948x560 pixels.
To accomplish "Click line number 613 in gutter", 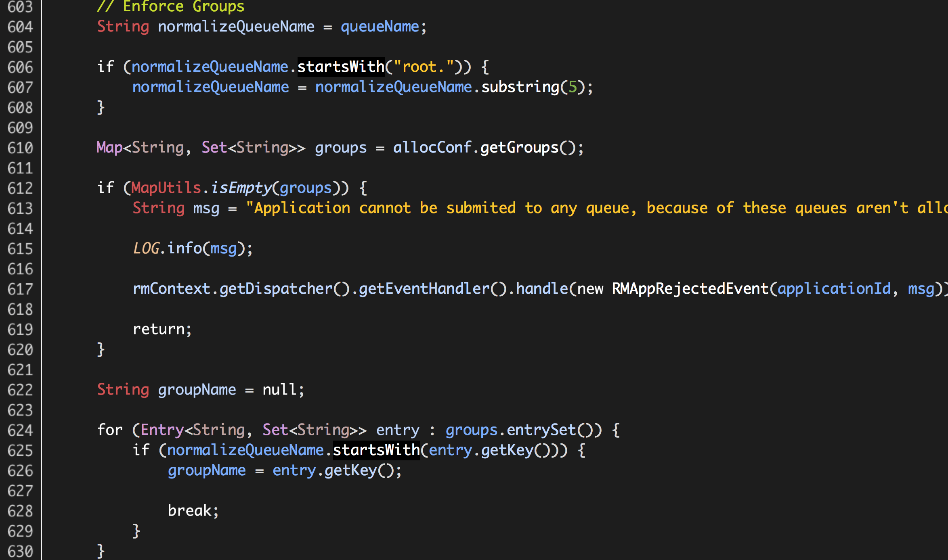I will coord(20,209).
